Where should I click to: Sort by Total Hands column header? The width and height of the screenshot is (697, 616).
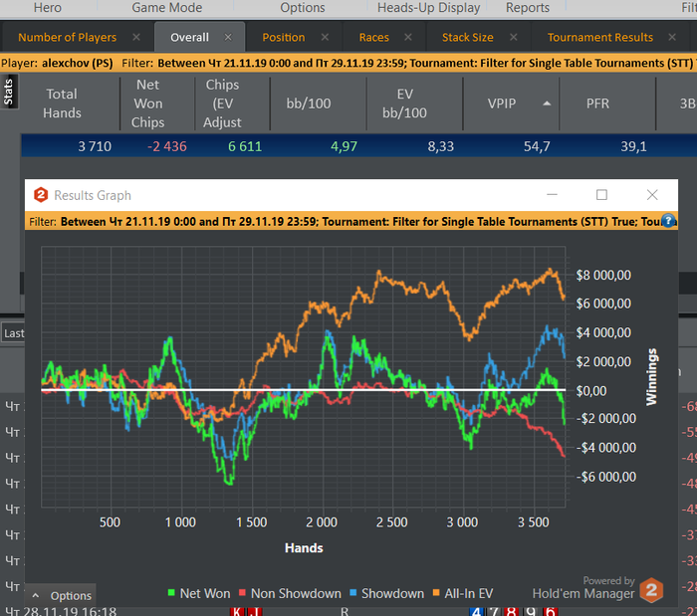62,103
